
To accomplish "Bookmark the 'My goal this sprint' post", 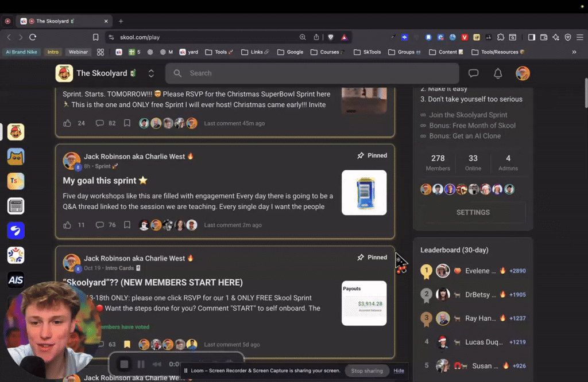I will coord(127,225).
